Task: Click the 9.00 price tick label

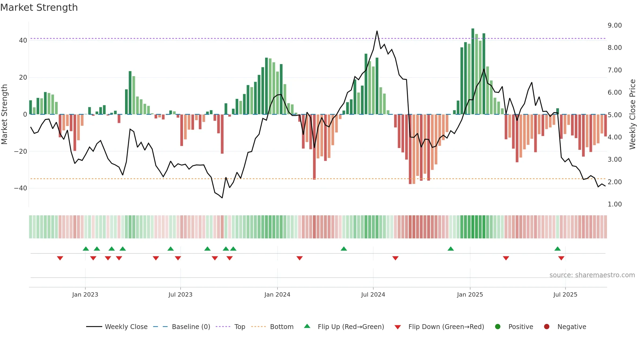Action: tap(615, 25)
